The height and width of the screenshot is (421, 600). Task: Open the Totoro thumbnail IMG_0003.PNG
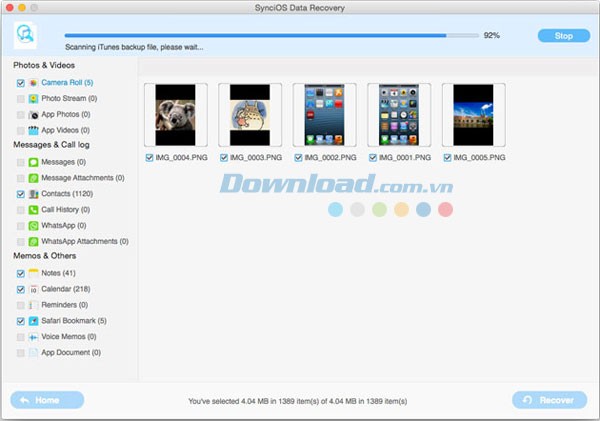[x=250, y=115]
